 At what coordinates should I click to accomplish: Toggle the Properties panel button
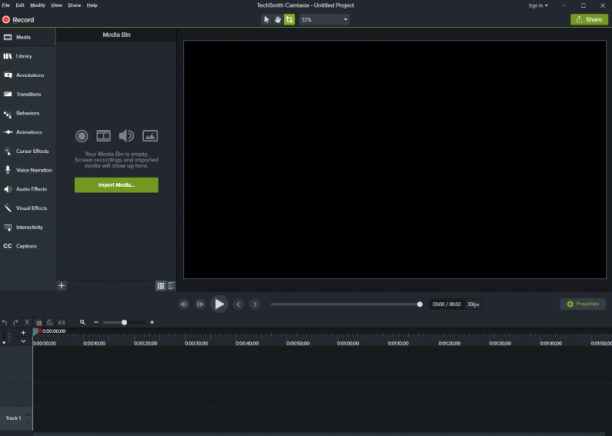tap(583, 304)
